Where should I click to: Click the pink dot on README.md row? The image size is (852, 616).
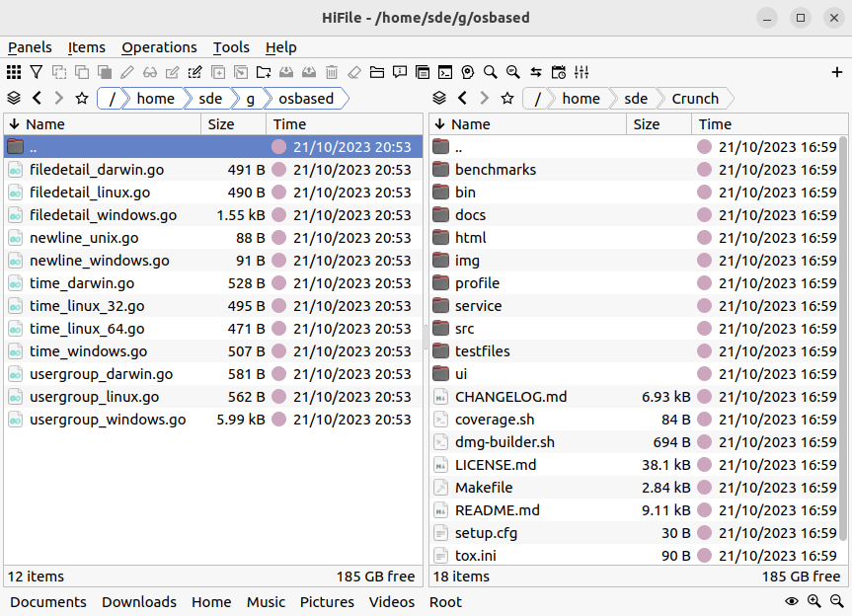(704, 510)
